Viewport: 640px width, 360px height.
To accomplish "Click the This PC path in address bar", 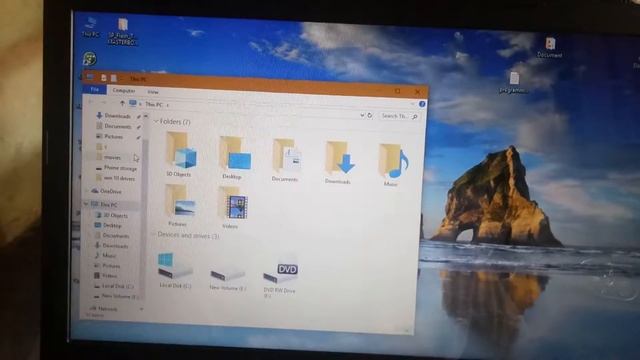I will point(154,104).
